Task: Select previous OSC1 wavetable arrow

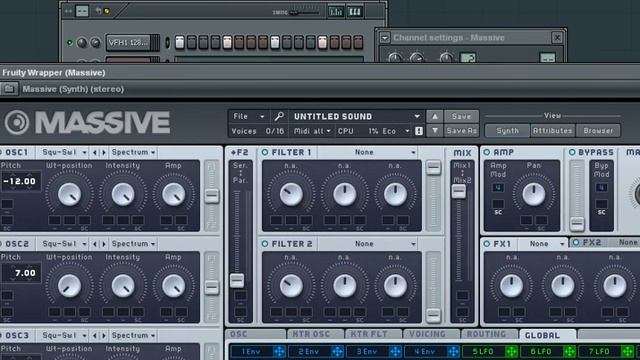Action: 95,153
